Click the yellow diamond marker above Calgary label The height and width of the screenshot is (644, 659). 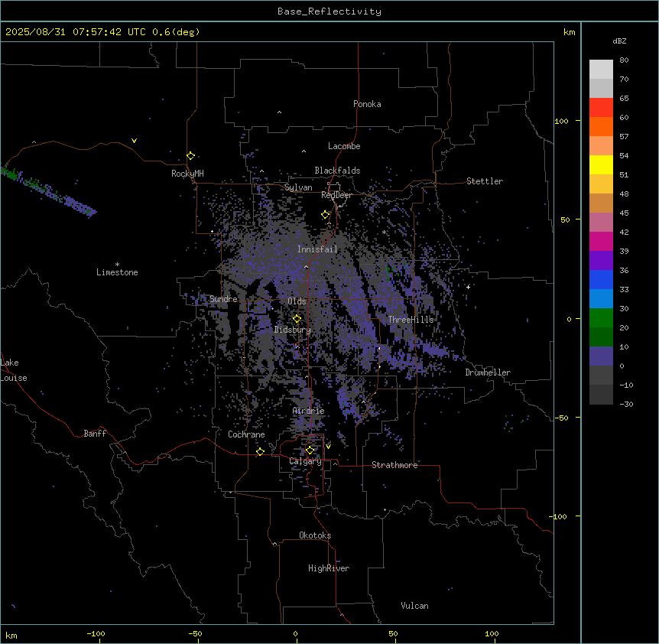click(310, 450)
